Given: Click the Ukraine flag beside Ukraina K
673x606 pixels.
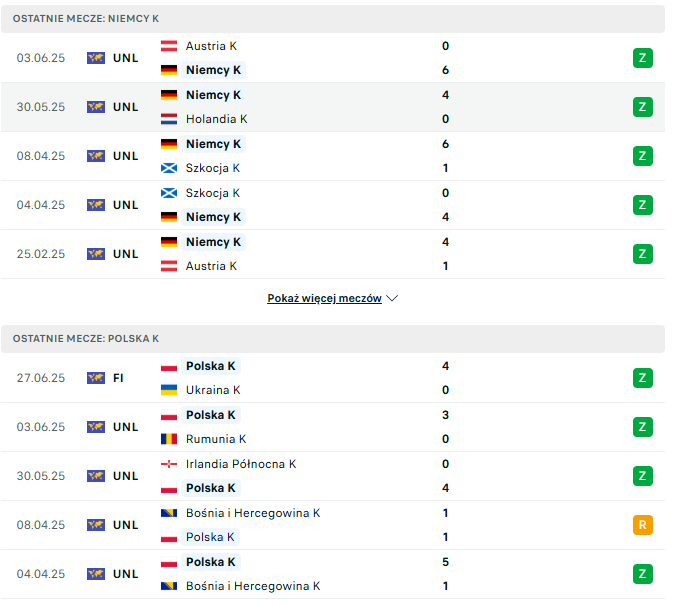Looking at the screenshot, I should point(169,390).
